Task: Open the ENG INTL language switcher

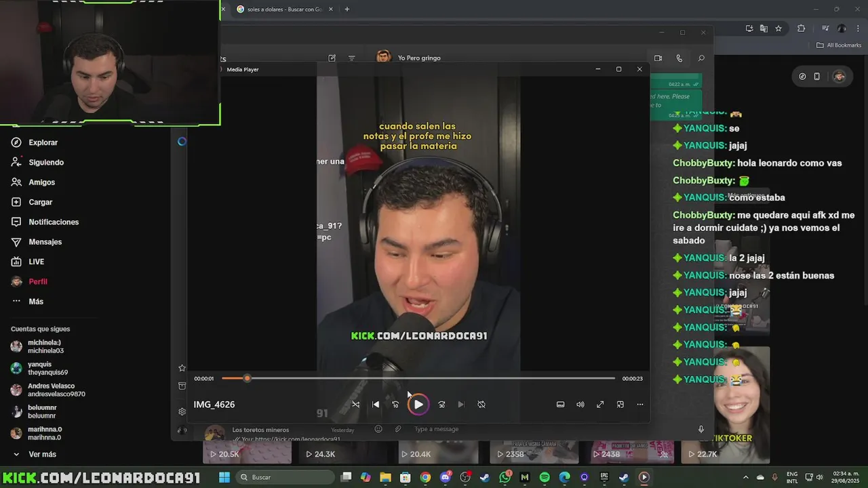Action: [x=792, y=477]
